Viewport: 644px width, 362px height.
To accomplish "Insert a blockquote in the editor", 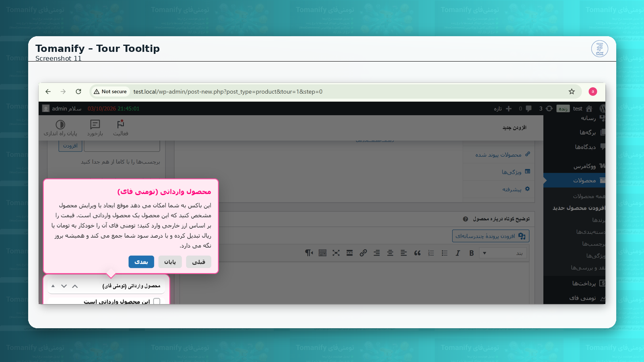I will [417, 253].
